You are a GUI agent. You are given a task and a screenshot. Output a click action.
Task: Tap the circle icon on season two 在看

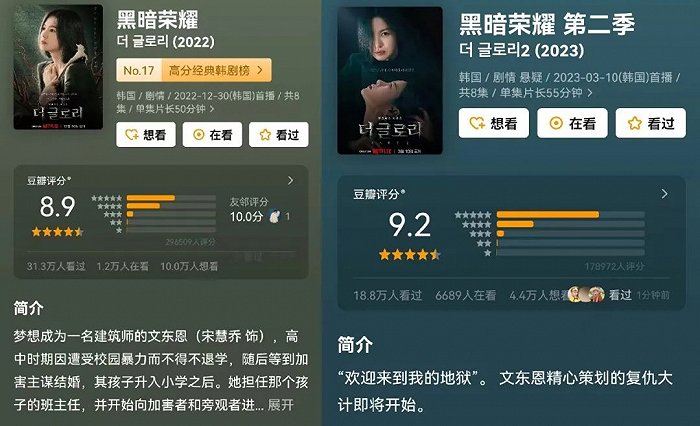(556, 123)
